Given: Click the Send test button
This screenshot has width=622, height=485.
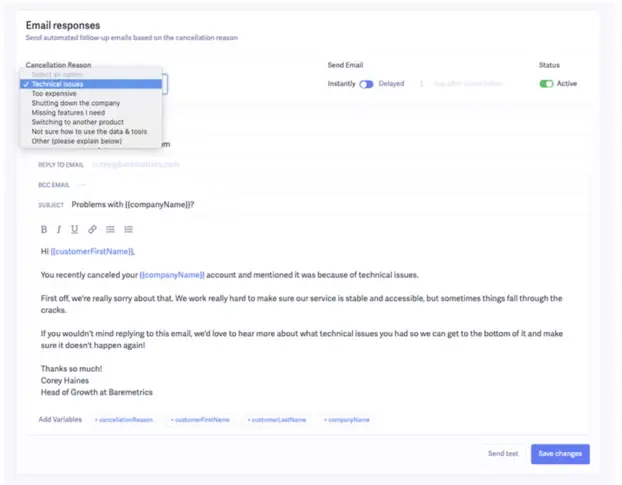Looking at the screenshot, I should [x=503, y=454].
